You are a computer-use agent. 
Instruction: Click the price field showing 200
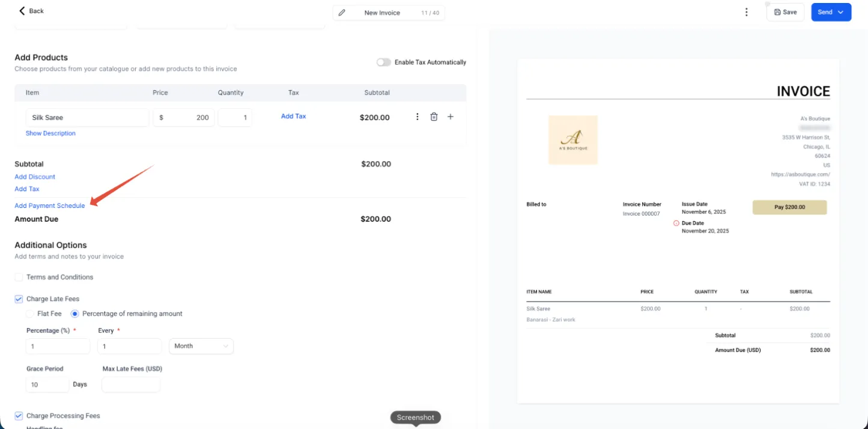(184, 118)
